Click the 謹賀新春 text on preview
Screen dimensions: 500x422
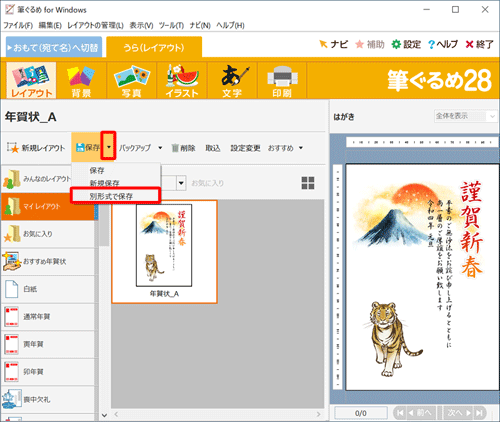[x=472, y=230]
